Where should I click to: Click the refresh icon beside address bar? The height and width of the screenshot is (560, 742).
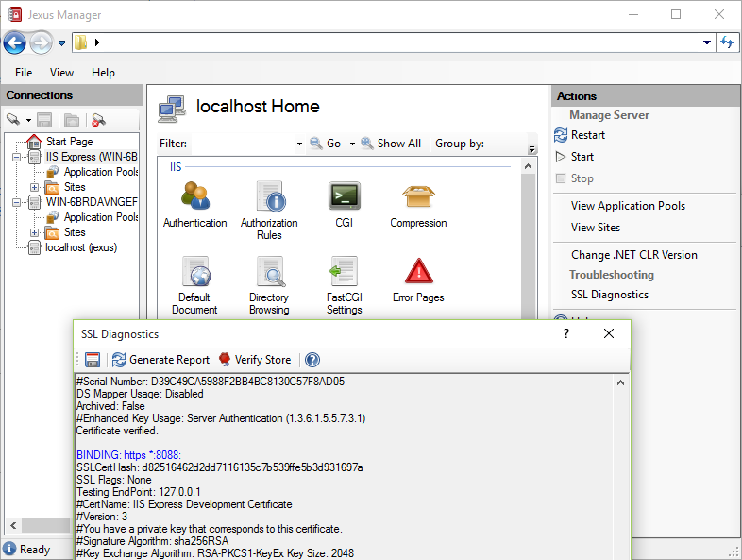coord(727,42)
